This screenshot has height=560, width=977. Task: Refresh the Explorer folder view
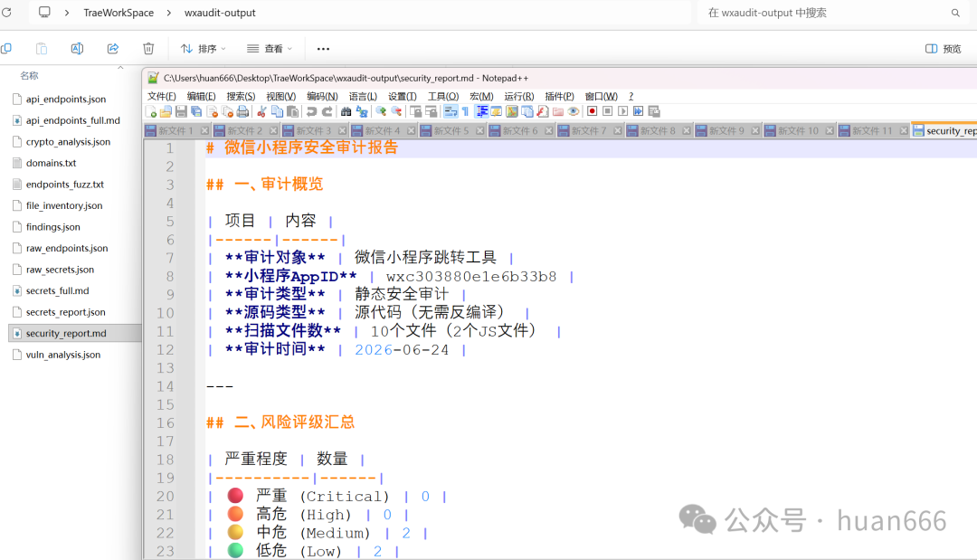point(6,13)
